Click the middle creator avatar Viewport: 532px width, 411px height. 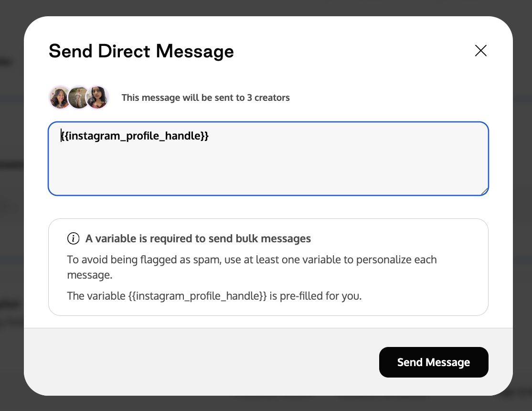pyautogui.click(x=79, y=97)
